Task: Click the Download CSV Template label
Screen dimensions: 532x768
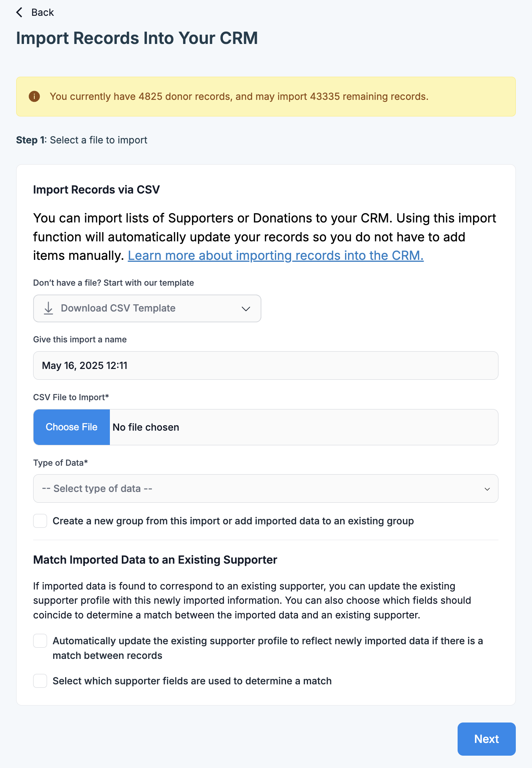Action: click(118, 308)
